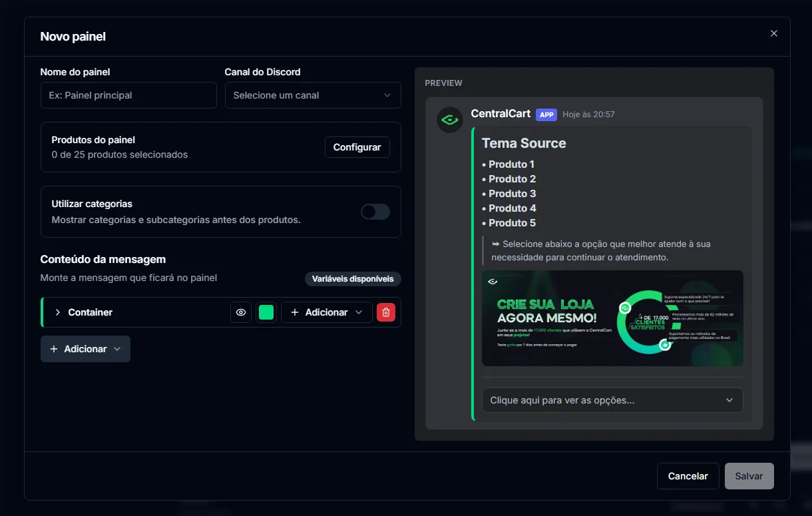Click the Salvar button

749,476
